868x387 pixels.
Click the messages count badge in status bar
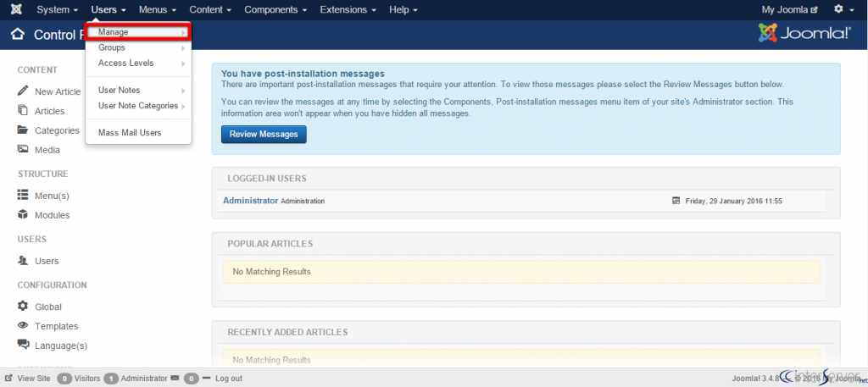click(x=191, y=379)
